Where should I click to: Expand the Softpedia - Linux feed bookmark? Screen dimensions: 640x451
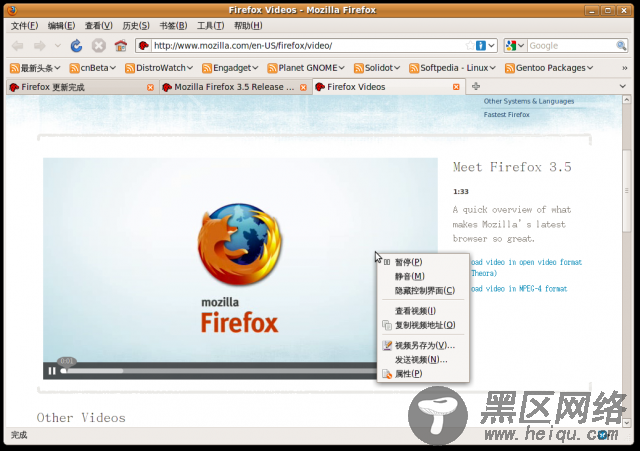[452, 68]
